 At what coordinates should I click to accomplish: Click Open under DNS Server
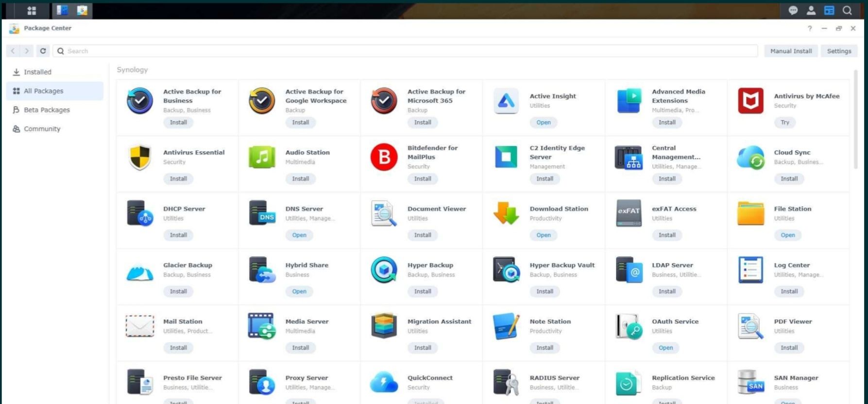(299, 235)
